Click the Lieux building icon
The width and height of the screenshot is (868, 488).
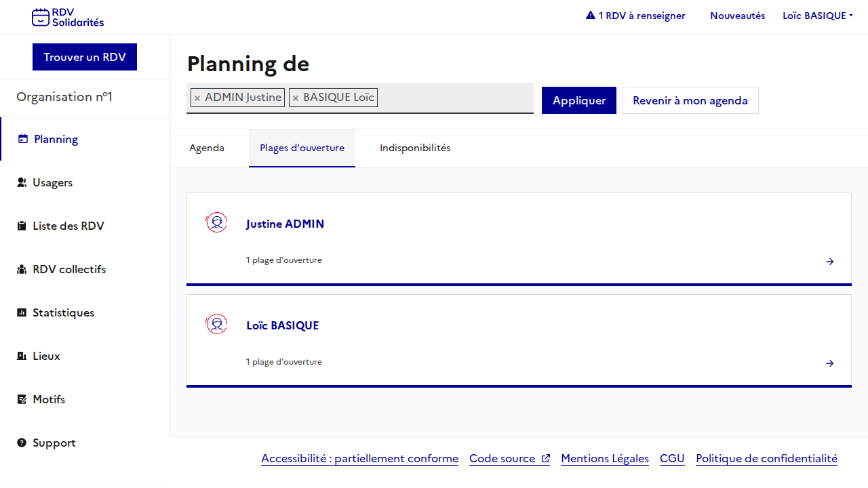tap(22, 356)
